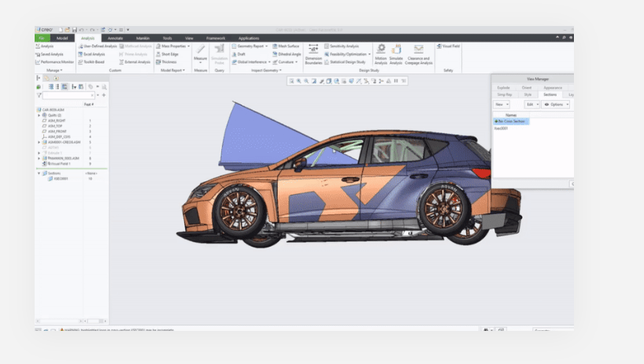Click Toolkit-Based analysis
644x364 pixels.
pos(91,62)
